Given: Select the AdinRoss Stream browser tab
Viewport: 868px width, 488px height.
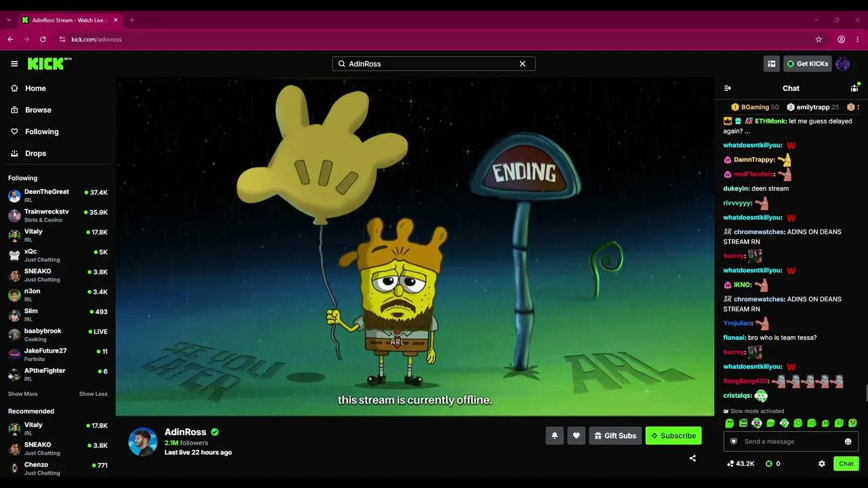Looking at the screenshot, I should pyautogui.click(x=70, y=20).
